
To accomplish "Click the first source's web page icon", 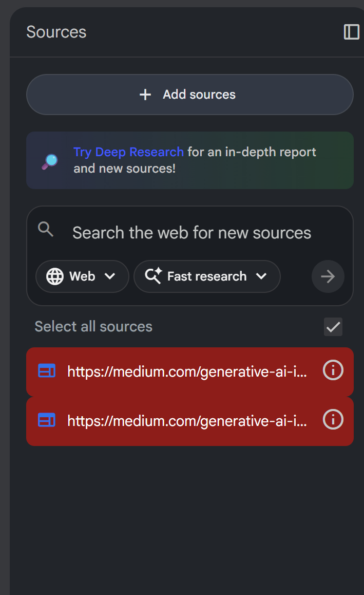I will click(47, 371).
